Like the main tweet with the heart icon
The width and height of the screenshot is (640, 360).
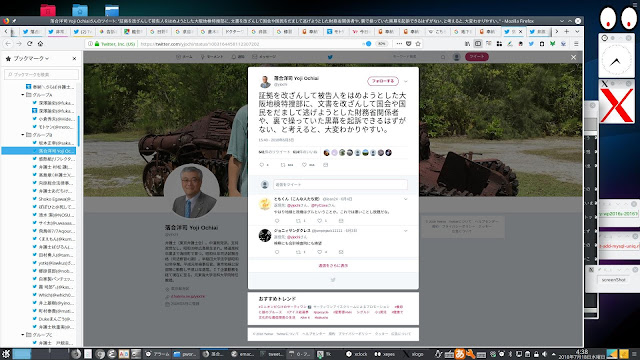pyautogui.click(x=304, y=165)
